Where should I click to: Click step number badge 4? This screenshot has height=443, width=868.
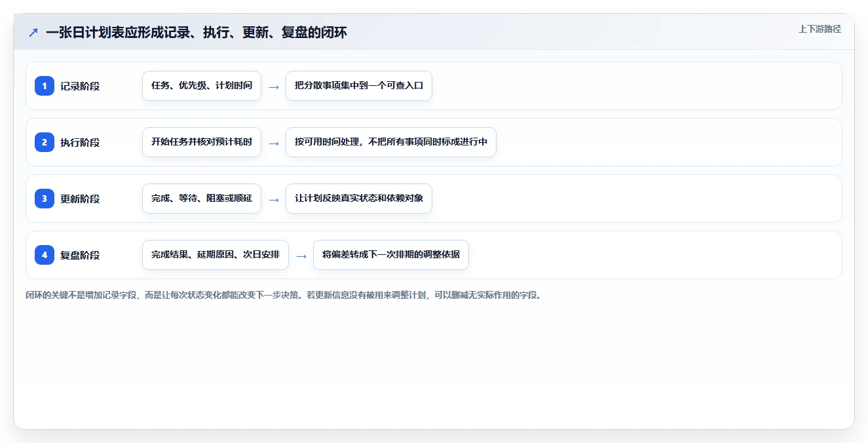45,255
